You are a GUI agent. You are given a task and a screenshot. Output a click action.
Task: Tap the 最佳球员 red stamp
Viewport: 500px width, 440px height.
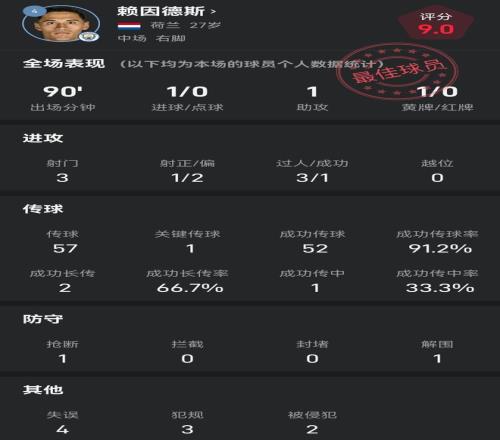click(x=397, y=71)
